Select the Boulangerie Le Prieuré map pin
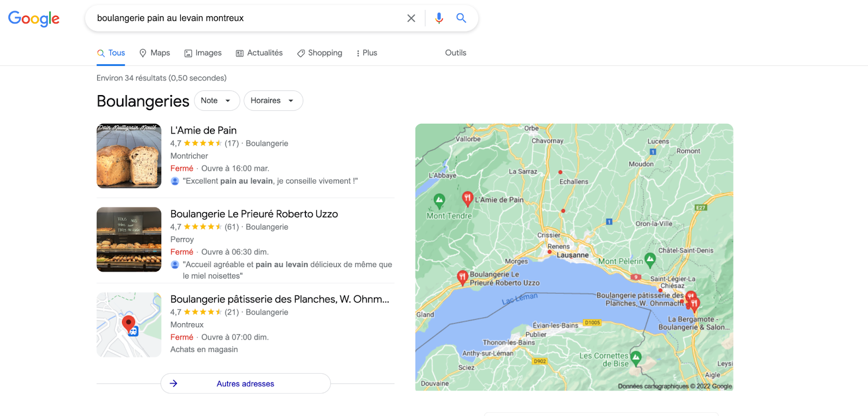The image size is (868, 416). pos(462,278)
